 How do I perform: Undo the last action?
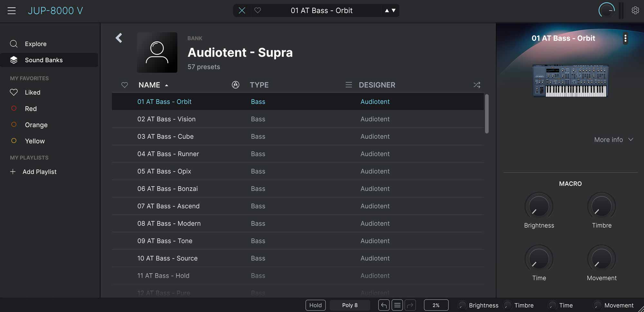384,305
